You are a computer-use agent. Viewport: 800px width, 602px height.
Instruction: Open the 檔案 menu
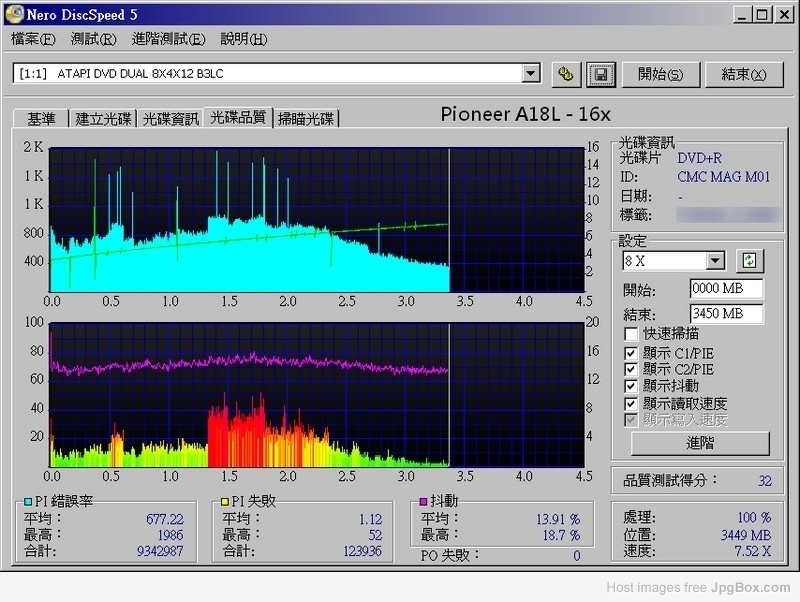33,39
